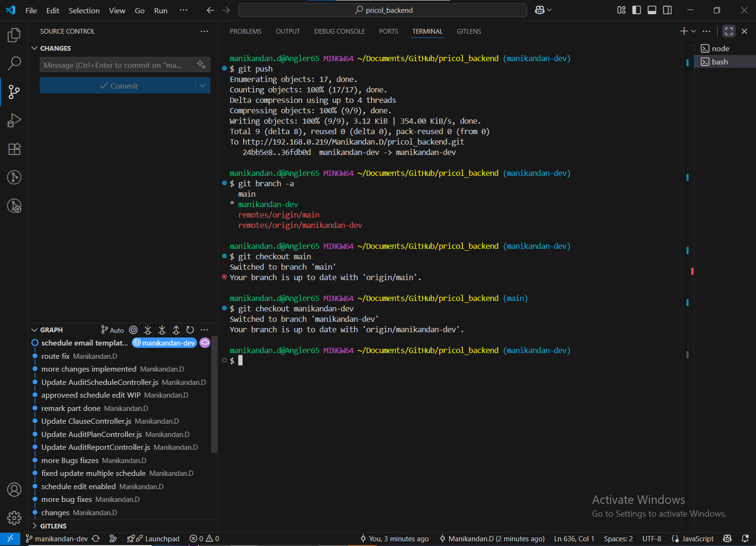The width and height of the screenshot is (756, 546).
Task: Click the graph refresh icon
Action: pyautogui.click(x=190, y=330)
